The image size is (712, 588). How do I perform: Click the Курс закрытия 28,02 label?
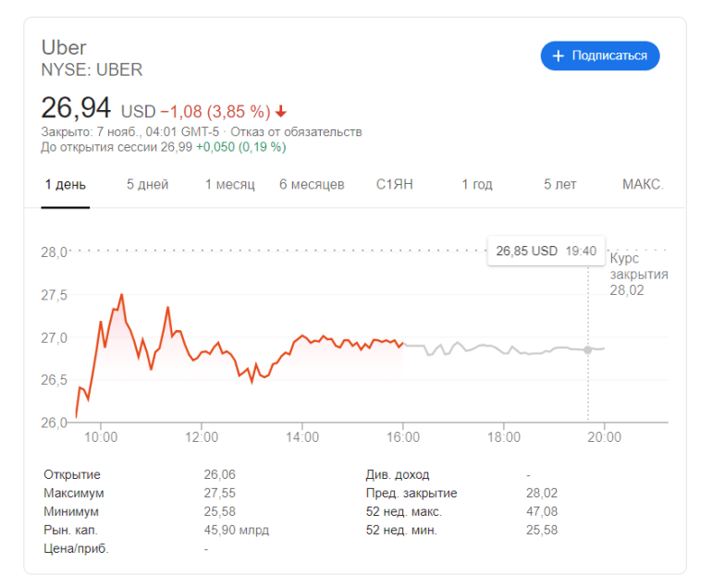pos(638,275)
